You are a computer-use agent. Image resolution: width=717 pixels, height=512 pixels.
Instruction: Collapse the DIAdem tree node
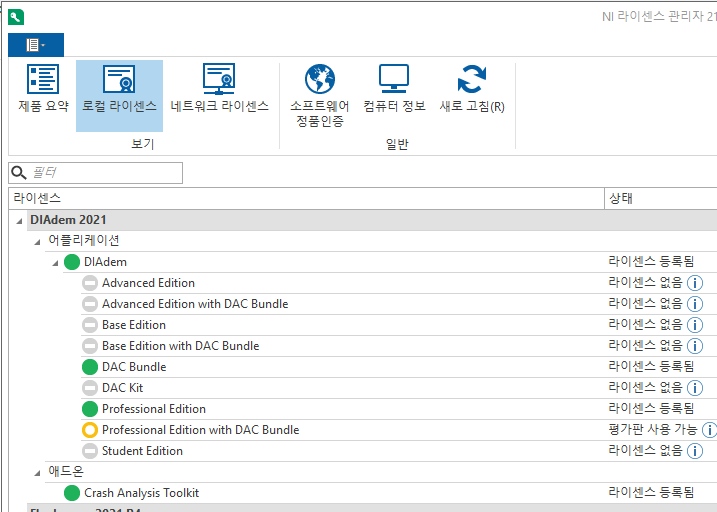tap(55, 263)
